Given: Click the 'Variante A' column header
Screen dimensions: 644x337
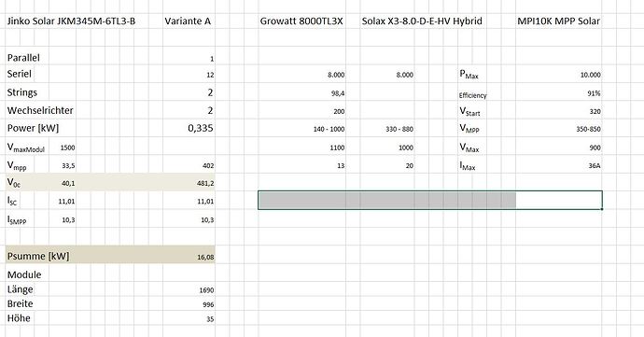Looking at the screenshot, I should 188,21.
